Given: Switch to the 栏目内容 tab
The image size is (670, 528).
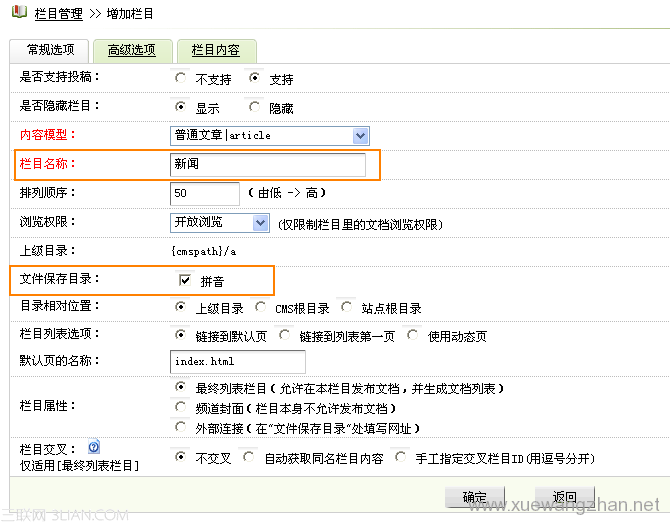Looking at the screenshot, I should click(x=215, y=50).
